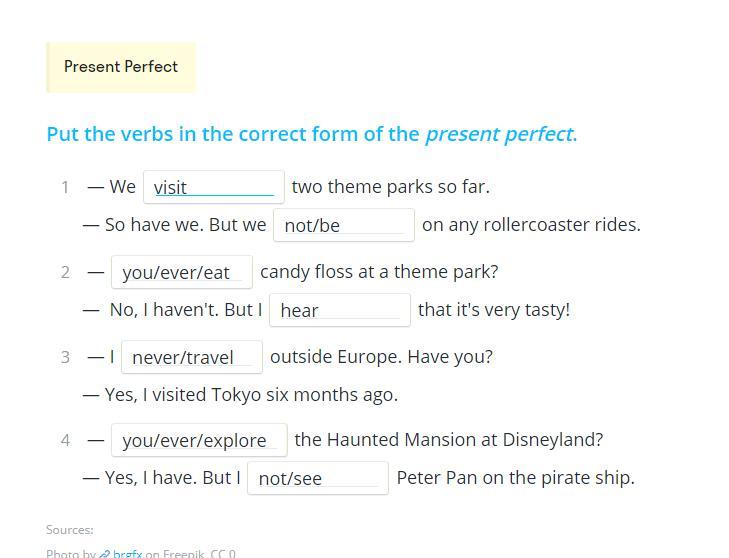Click the yellow 'Present Perfect' label
Screen dimensions: 729x558
[x=121, y=67]
